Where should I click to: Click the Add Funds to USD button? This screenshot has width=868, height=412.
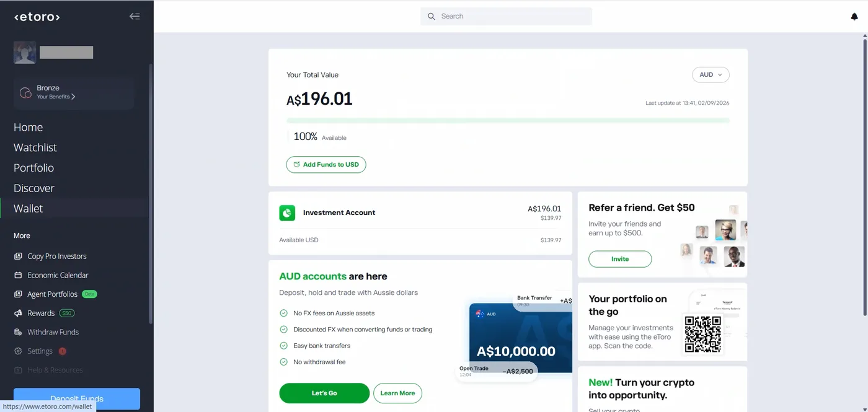coord(326,165)
